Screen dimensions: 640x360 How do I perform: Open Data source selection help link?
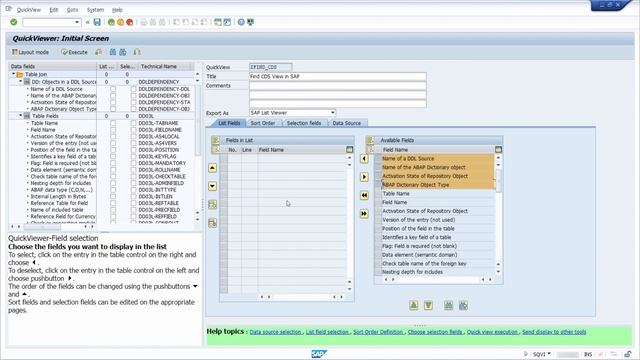tap(276, 332)
